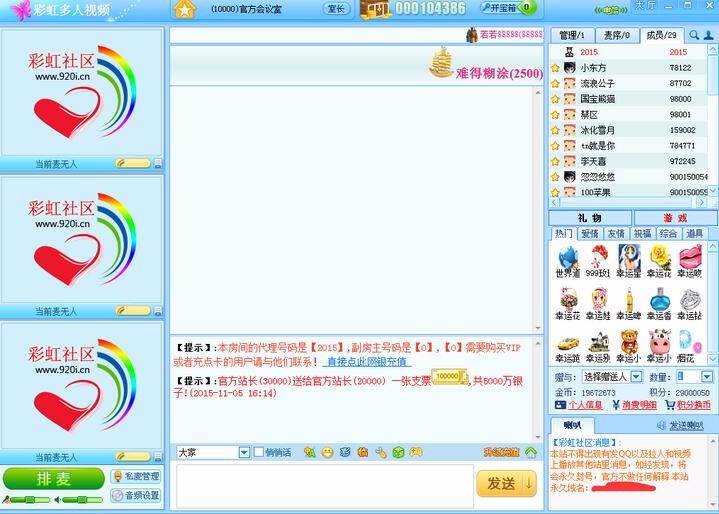Click inside the chat message input box
Screen dimensions: 719x514
coord(325,486)
